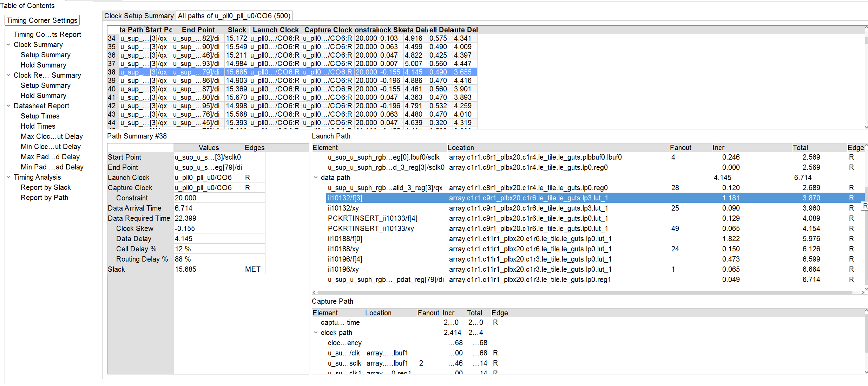Collapse the Clock Re... Summary tree node
868x386 pixels.
[x=8, y=75]
